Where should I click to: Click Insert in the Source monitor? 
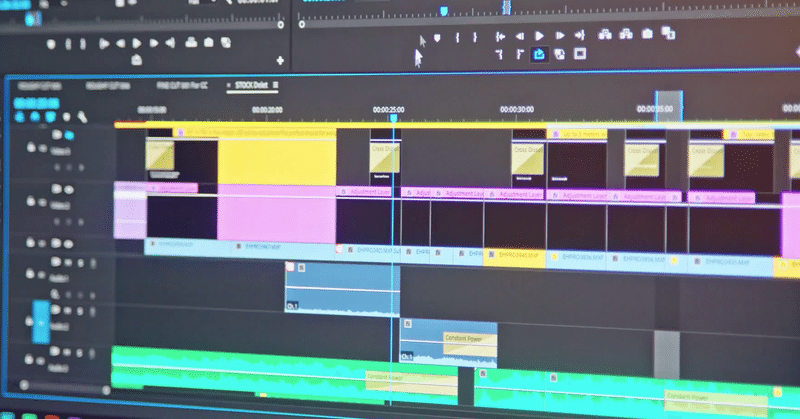click(191, 42)
